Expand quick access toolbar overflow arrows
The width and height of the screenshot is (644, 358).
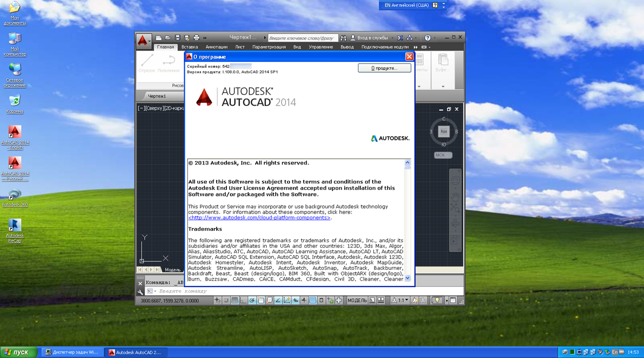(x=205, y=38)
